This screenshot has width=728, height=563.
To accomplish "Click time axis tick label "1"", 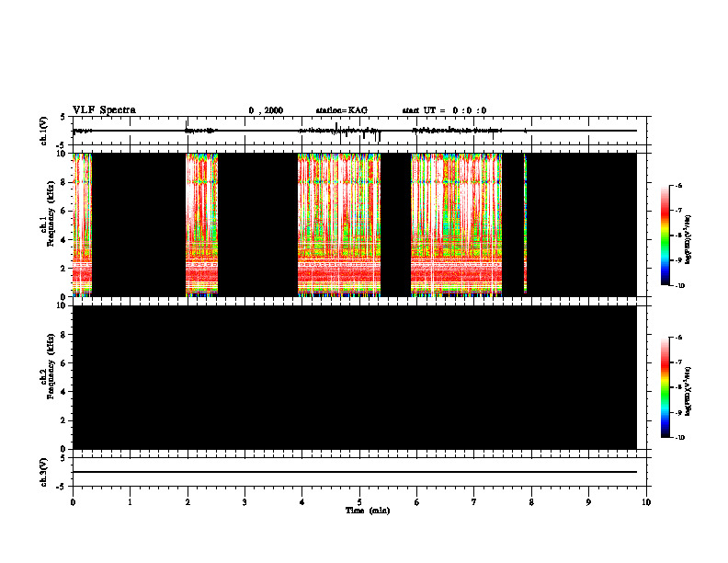I will click(130, 502).
